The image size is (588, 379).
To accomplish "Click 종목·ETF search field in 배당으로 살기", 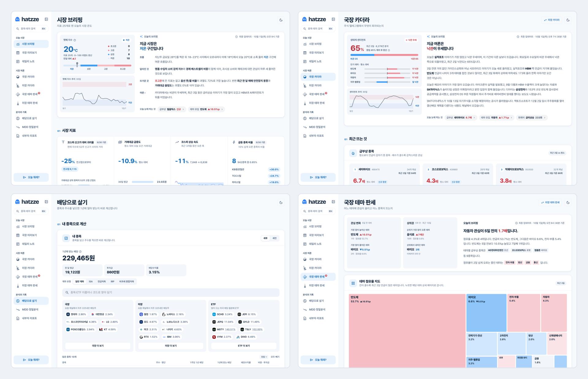I will tap(171, 292).
